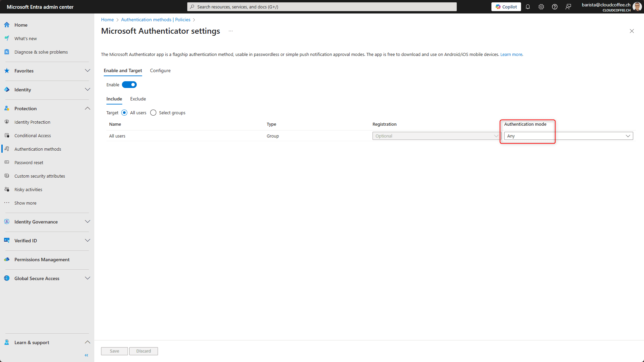644x362 pixels.
Task: Click the Show more ellipsis icon
Action: 7,203
